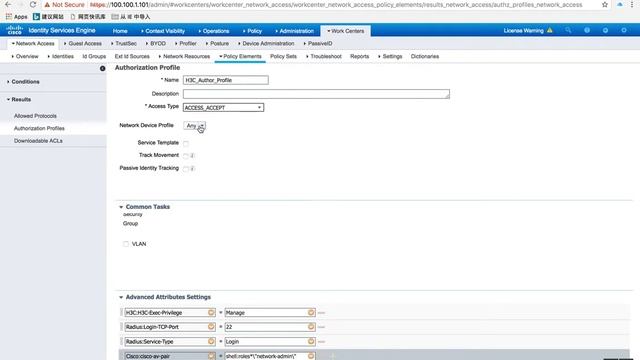Click the browser back arrow

click(x=8, y=4)
